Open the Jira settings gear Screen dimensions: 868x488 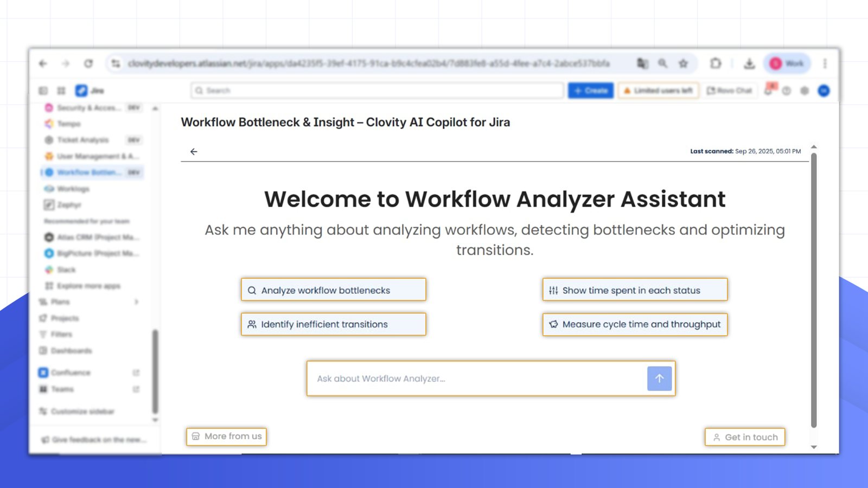coord(805,91)
